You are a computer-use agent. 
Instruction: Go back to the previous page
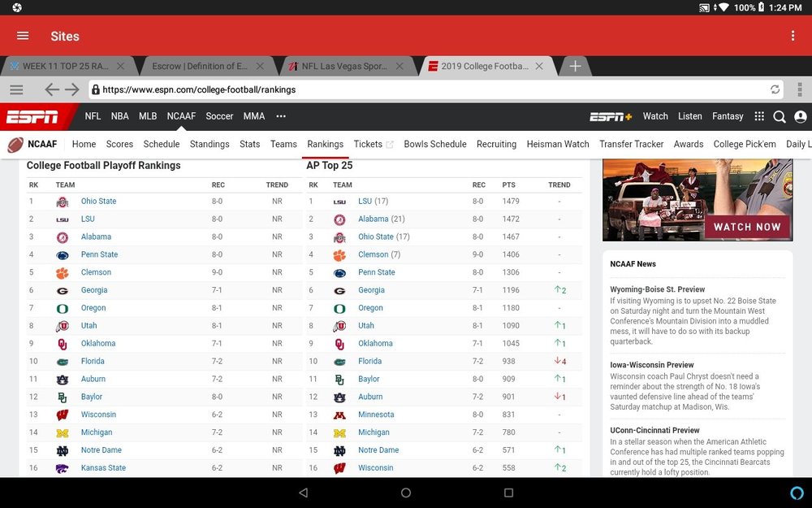click(52, 89)
